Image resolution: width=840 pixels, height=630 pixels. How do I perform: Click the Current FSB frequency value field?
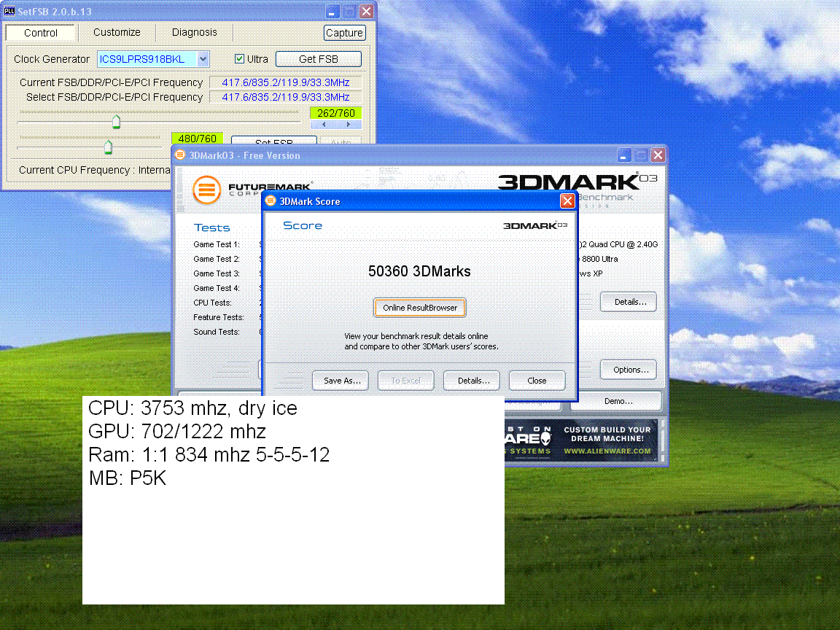pos(286,82)
